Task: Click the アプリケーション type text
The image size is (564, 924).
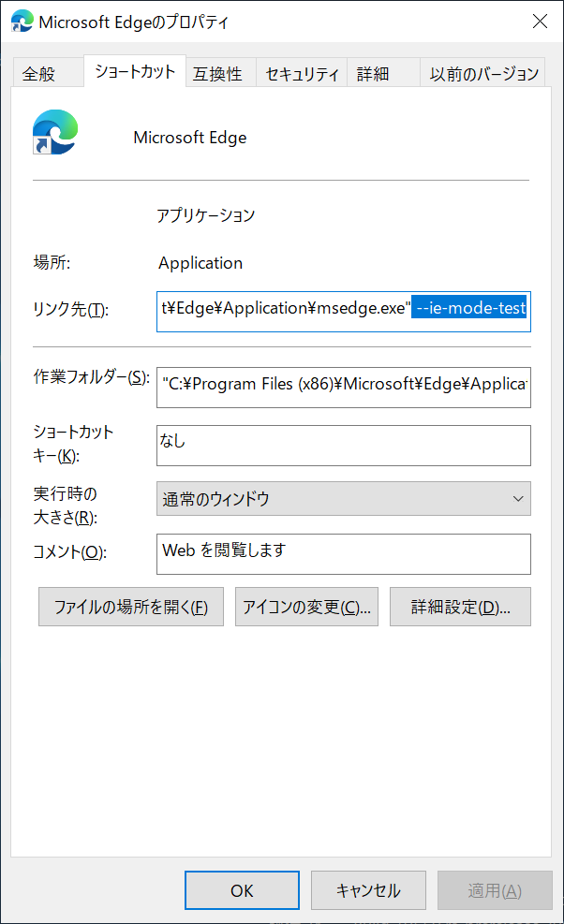Action: pyautogui.click(x=205, y=215)
